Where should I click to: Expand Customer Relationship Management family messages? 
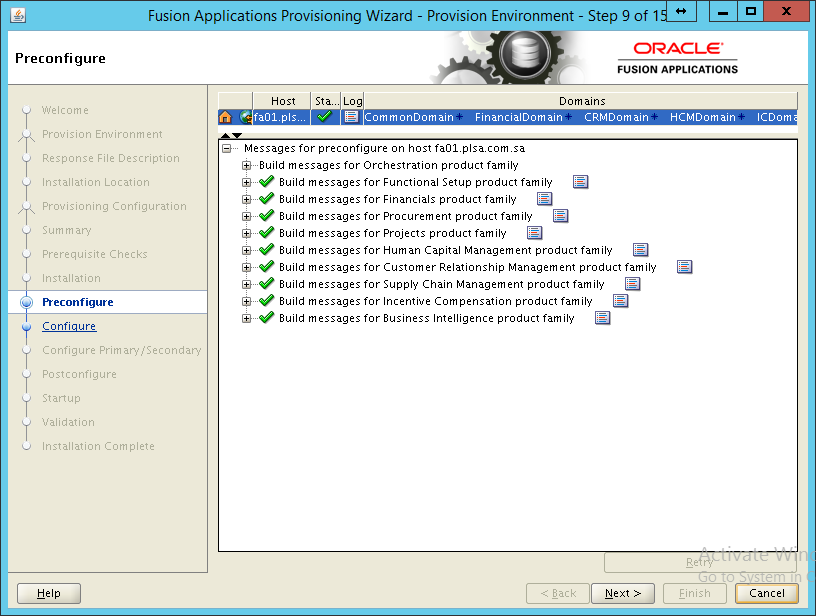coord(247,267)
